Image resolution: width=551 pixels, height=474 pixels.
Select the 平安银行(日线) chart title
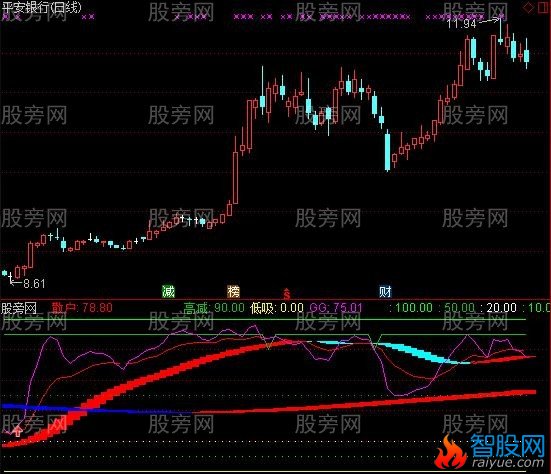(41, 7)
